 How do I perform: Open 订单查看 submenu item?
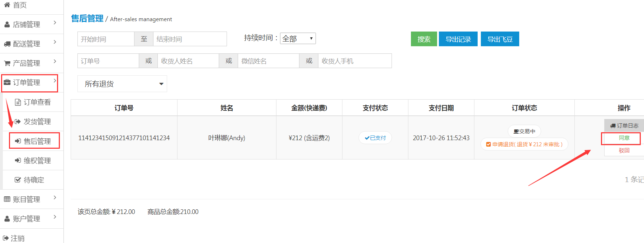(x=37, y=102)
